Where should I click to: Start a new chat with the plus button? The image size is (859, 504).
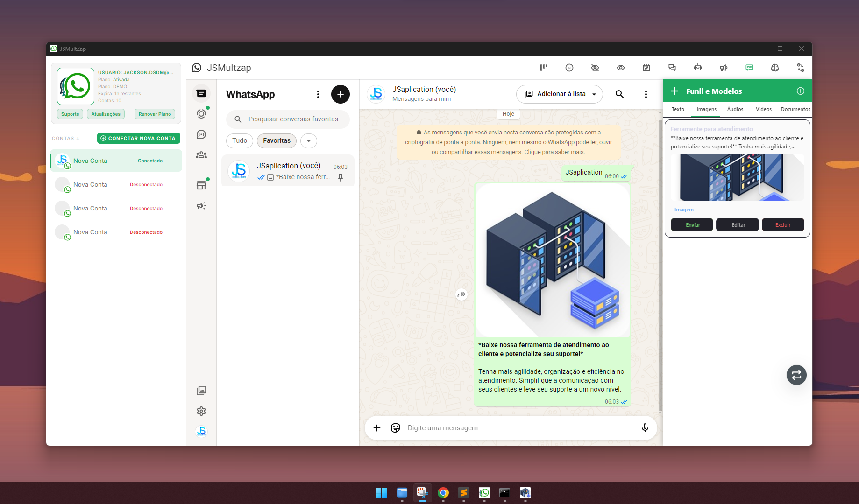coord(341,94)
